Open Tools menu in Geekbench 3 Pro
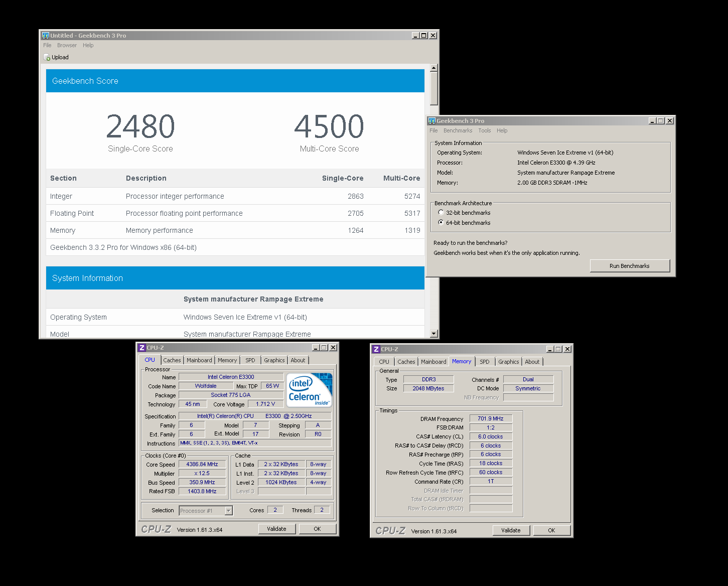728x586 pixels. [x=485, y=130]
